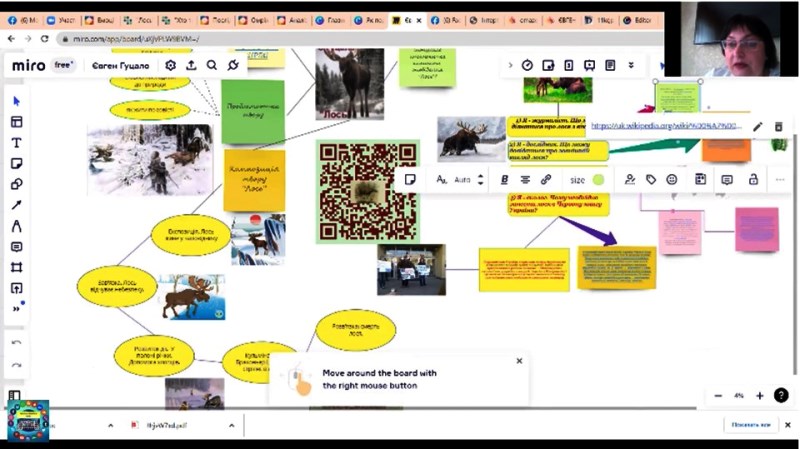Collapse the collaboration toolbar chevron
Image resolution: width=800 pixels, height=449 pixels.
click(x=510, y=65)
